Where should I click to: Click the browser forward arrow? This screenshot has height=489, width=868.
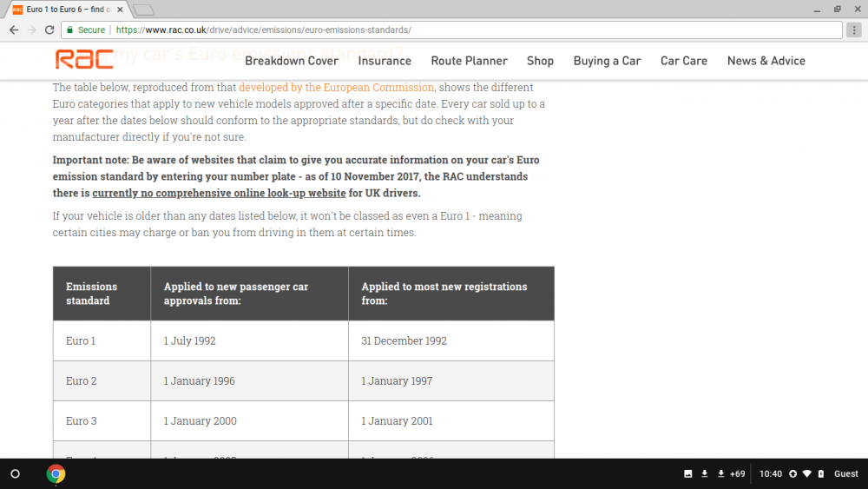[x=31, y=30]
